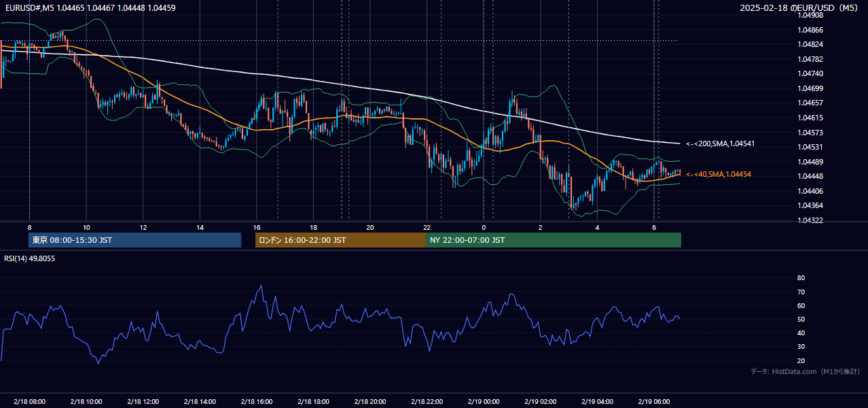Open the 'データ: HistData.com' source credit
The width and height of the screenshot is (868, 408).
click(806, 371)
